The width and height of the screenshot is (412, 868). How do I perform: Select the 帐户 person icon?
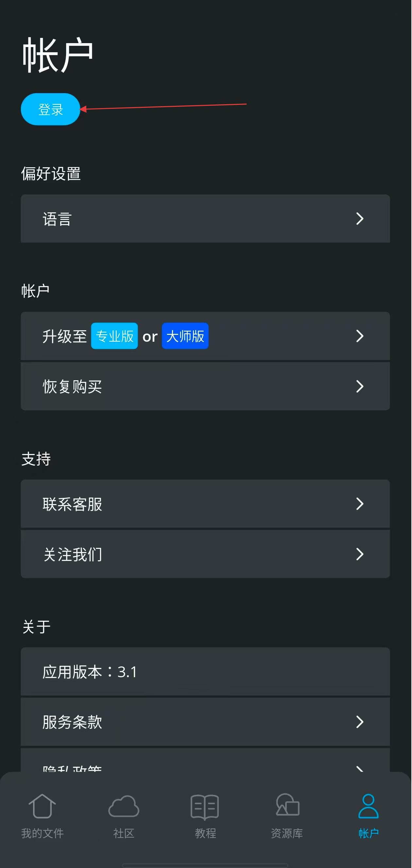tap(369, 806)
